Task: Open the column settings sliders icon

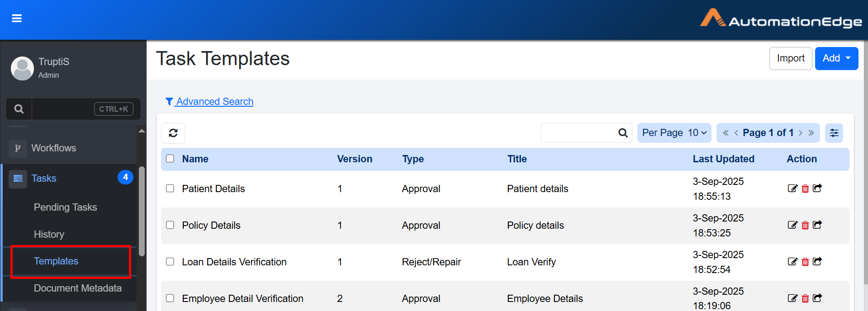Action: [834, 133]
